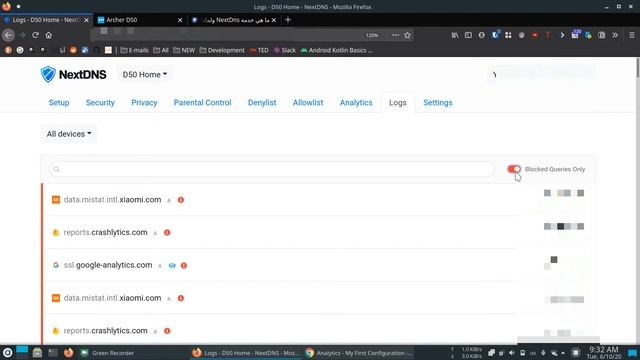Click the red info icon beside first reports.crashlytics.com

pyautogui.click(x=167, y=233)
